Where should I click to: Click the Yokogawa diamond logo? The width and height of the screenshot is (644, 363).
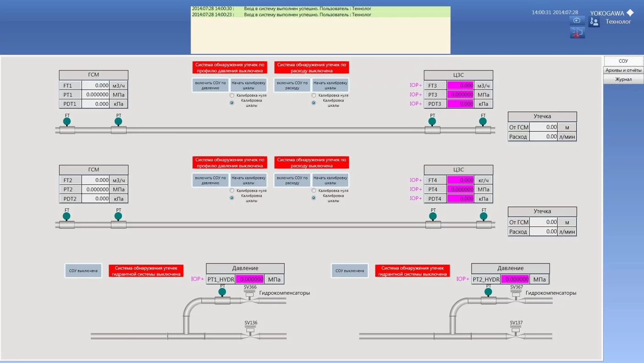(x=630, y=13)
